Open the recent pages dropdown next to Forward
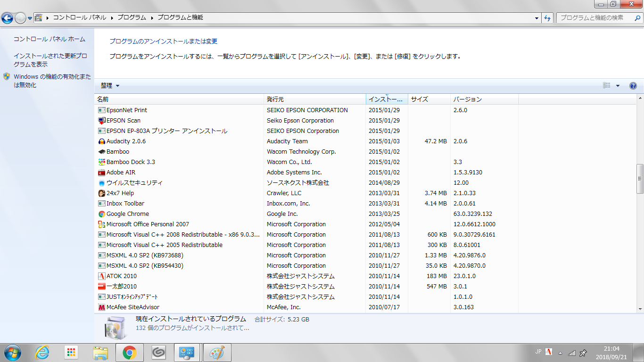This screenshot has width=644, height=362. (30, 18)
